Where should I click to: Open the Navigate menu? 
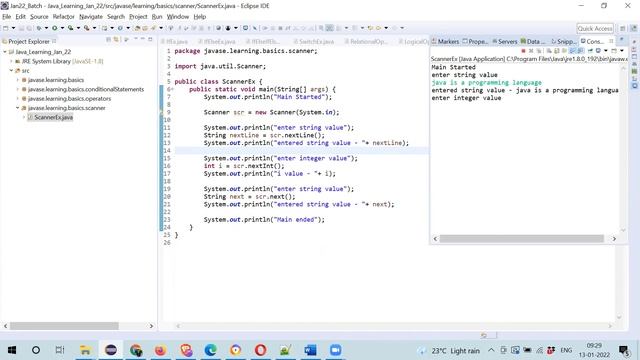(x=91, y=17)
